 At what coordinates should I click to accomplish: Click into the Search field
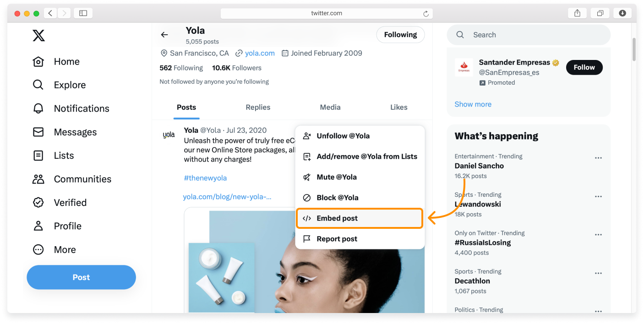[536, 35]
